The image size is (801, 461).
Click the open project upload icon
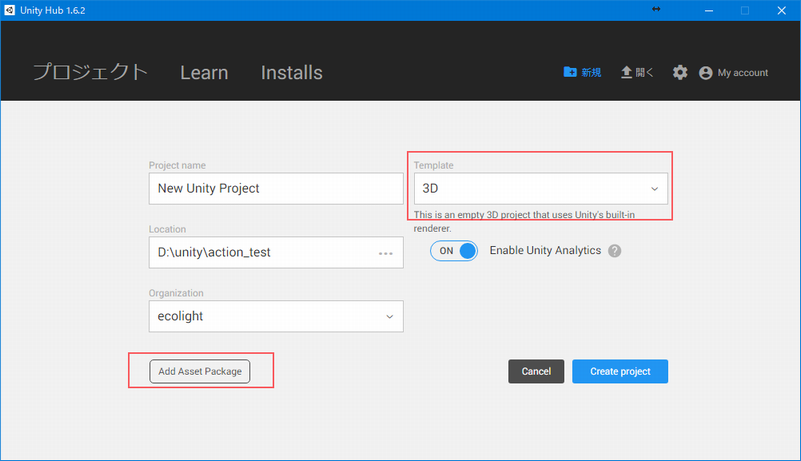point(626,72)
